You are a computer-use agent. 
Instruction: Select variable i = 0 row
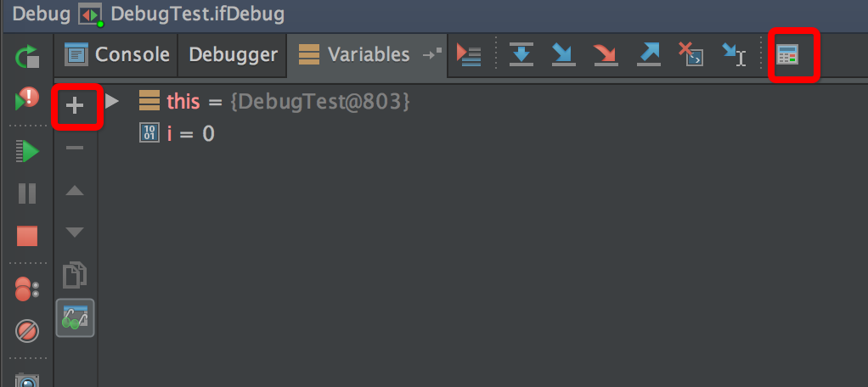coord(177,134)
